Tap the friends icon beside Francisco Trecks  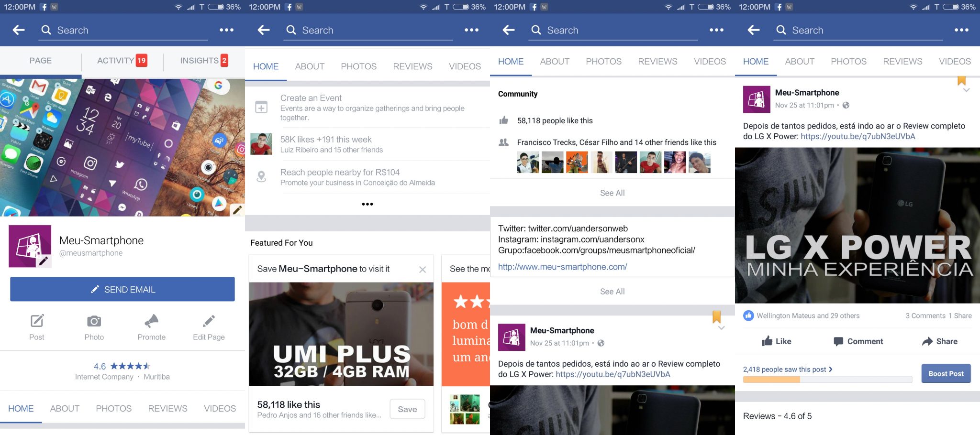[x=503, y=142]
